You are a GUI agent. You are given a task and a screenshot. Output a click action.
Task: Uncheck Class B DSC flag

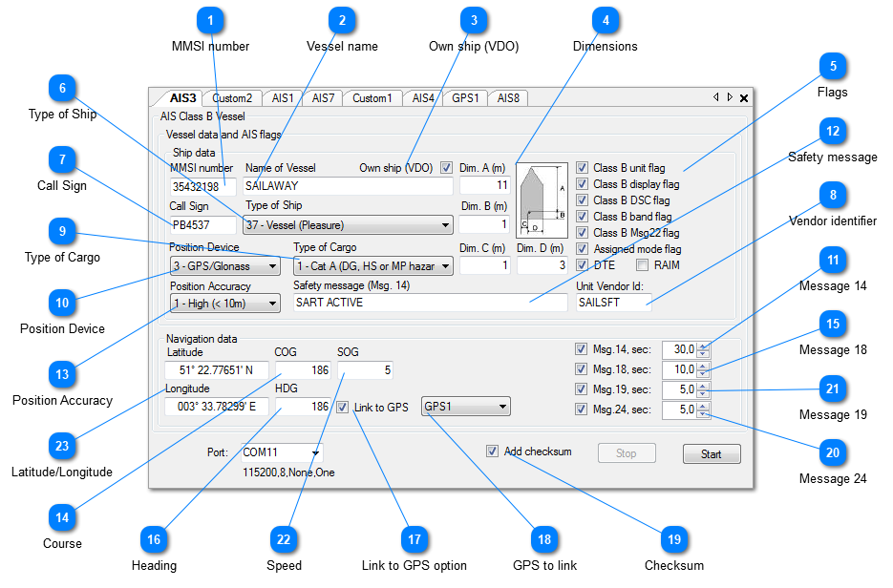[583, 200]
